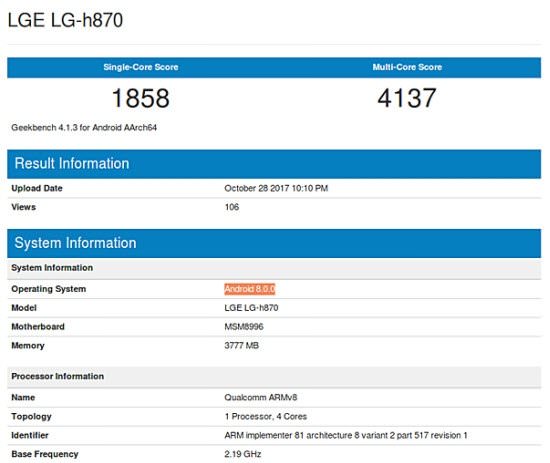Click the gray System Information subheader row
Viewport: 550px width, 463px height.
coord(274,268)
